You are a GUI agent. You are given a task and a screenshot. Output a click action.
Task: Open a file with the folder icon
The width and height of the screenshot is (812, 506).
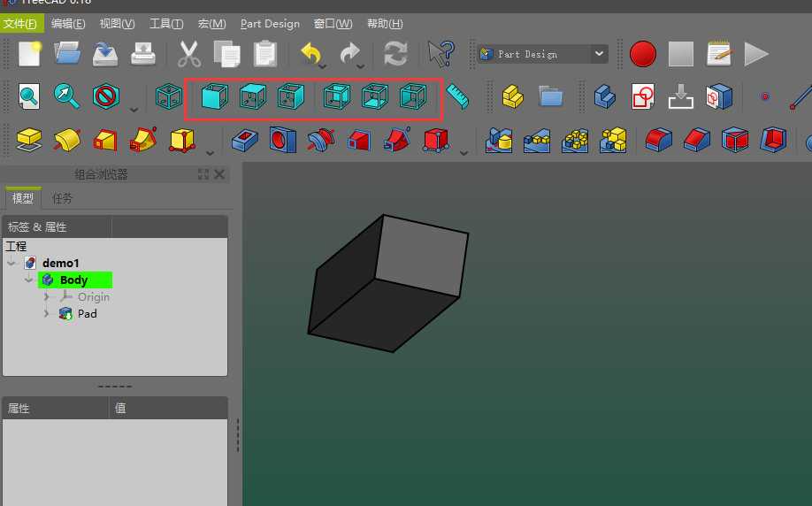point(67,53)
